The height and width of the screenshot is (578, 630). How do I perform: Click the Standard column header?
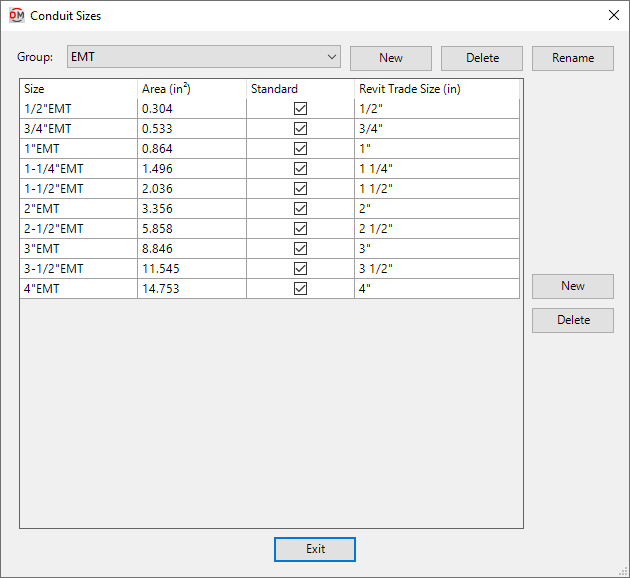(x=300, y=89)
